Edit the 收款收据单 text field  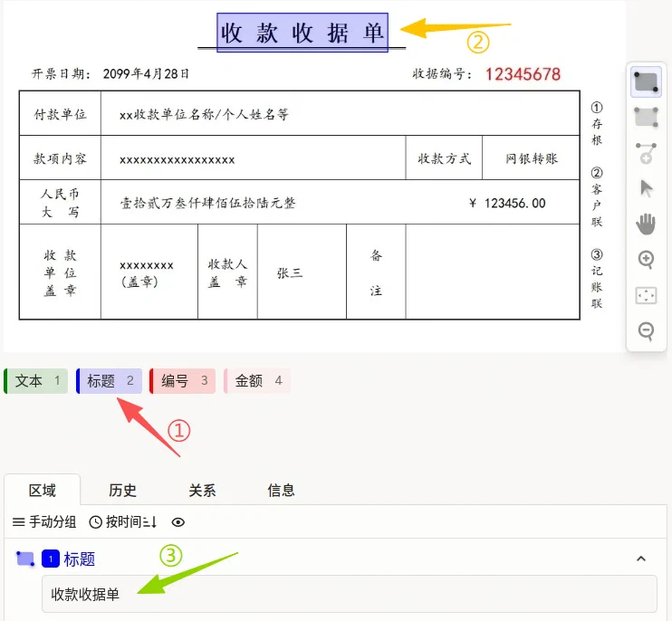[350, 594]
